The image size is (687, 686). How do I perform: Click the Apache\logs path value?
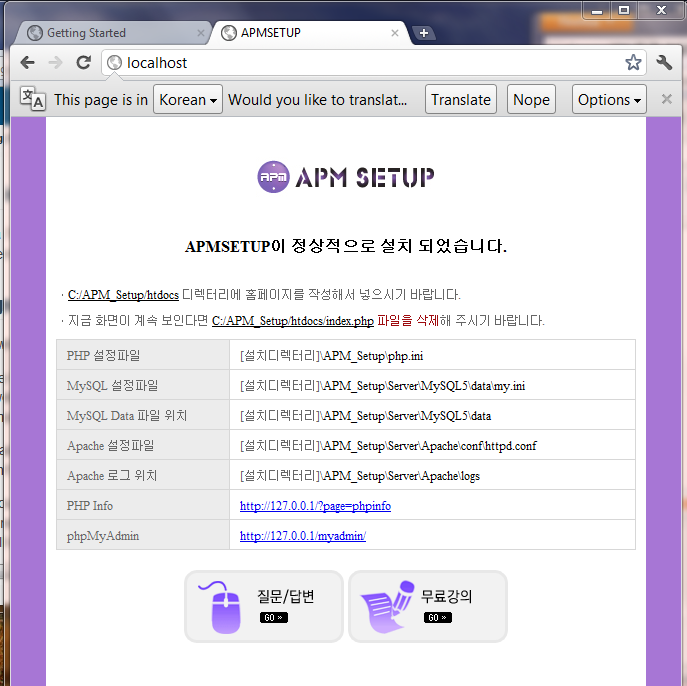360,475
